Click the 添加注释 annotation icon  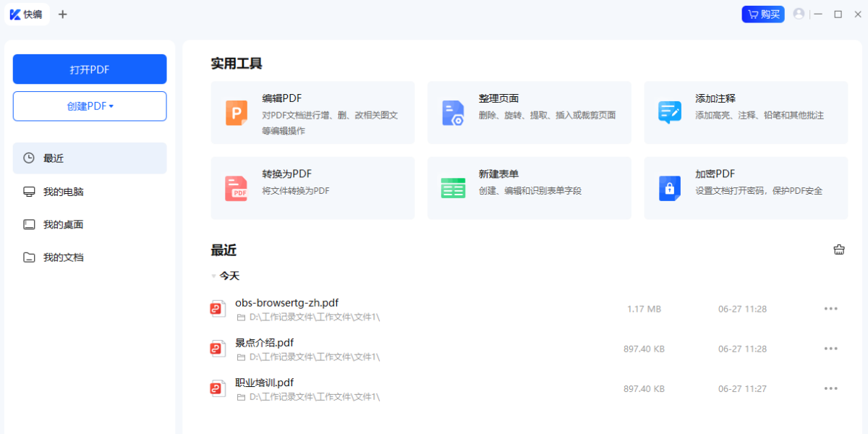pos(670,113)
